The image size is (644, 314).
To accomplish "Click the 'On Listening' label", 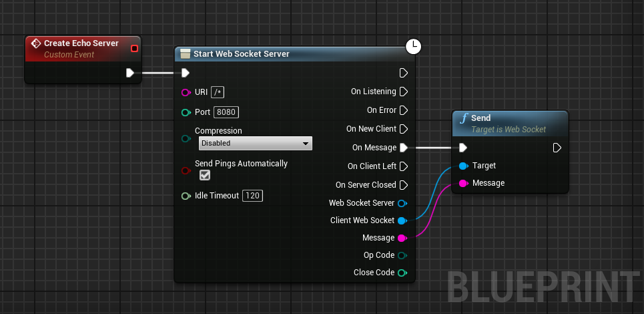I will click(x=373, y=92).
